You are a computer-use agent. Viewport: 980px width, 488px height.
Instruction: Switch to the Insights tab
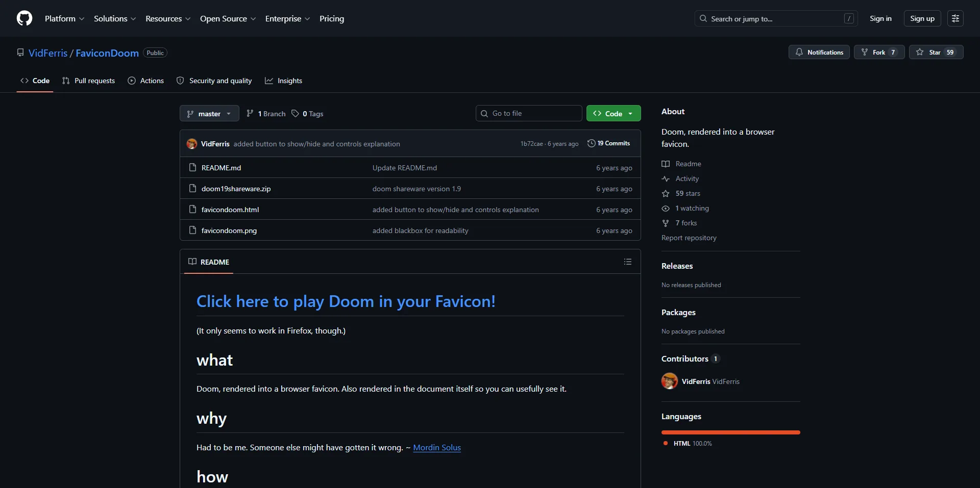(x=284, y=81)
